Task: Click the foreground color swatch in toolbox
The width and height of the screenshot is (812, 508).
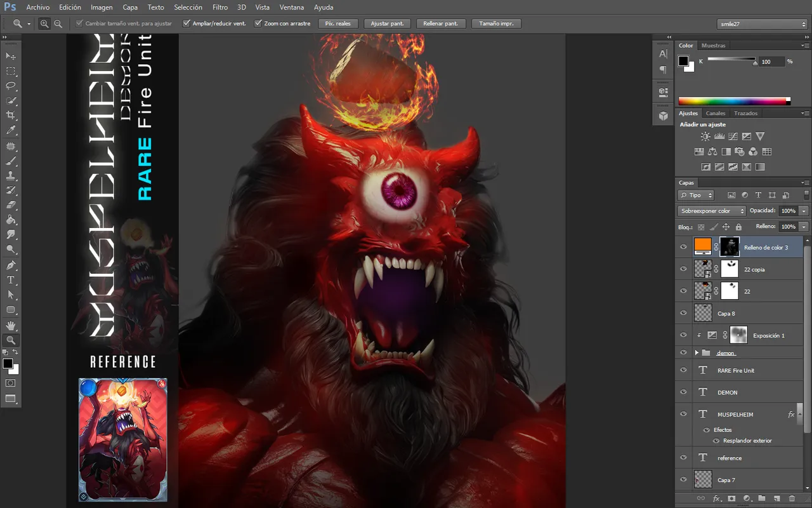Action: (x=8, y=364)
